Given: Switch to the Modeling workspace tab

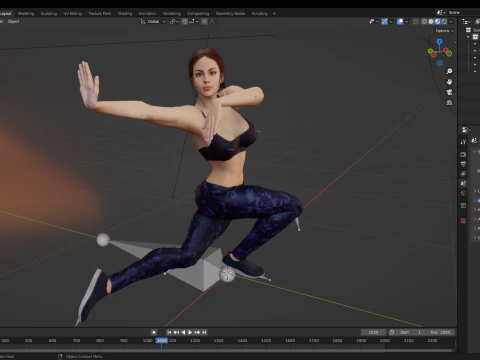Looking at the screenshot, I should 26,14.
